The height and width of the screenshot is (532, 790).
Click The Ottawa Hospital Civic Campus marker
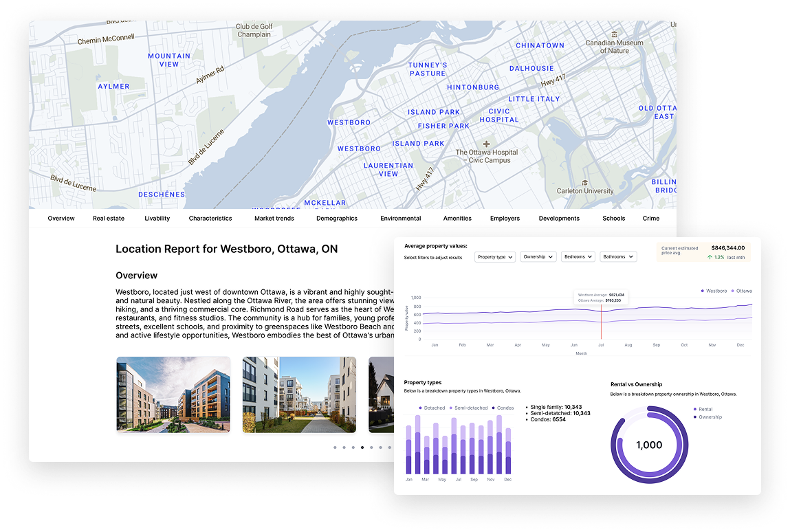[487, 144]
